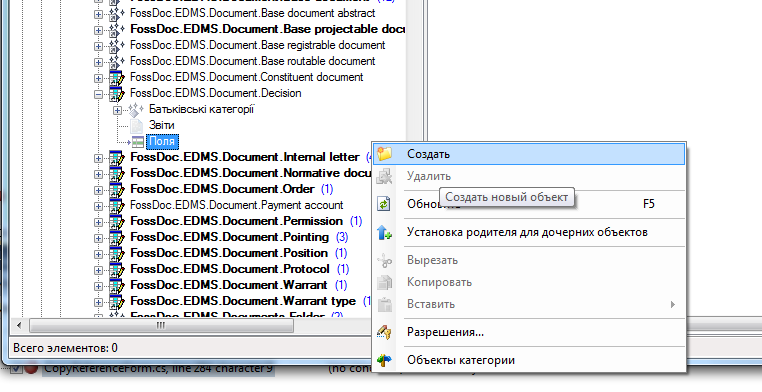Screen dimensions: 762x392
Task: Click the Копировать menu entry
Action: point(529,282)
